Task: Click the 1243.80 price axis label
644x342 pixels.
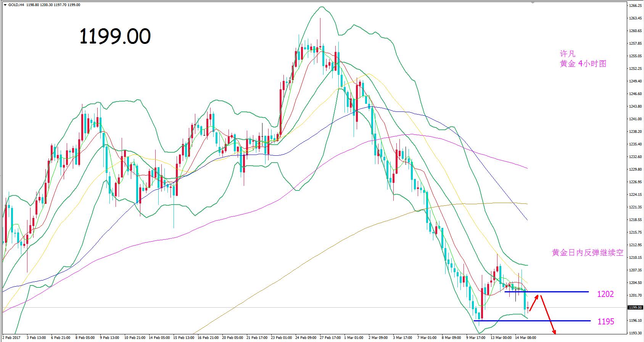Action: click(636, 106)
